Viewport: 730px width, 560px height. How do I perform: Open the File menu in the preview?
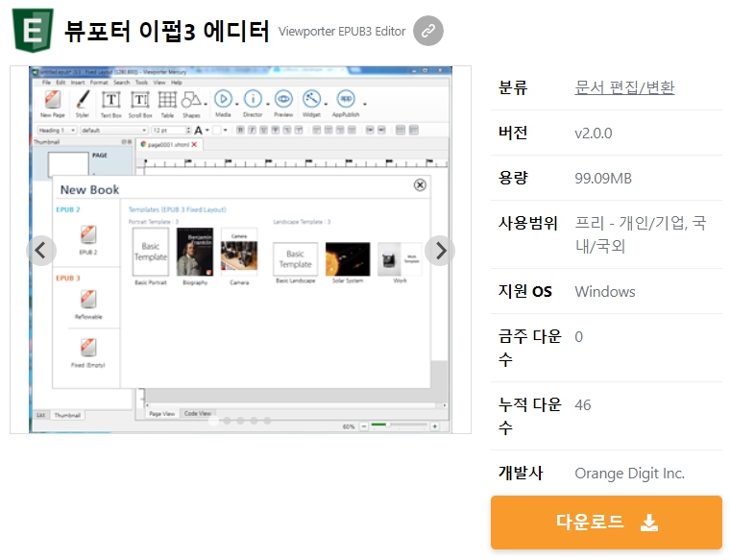click(x=46, y=83)
